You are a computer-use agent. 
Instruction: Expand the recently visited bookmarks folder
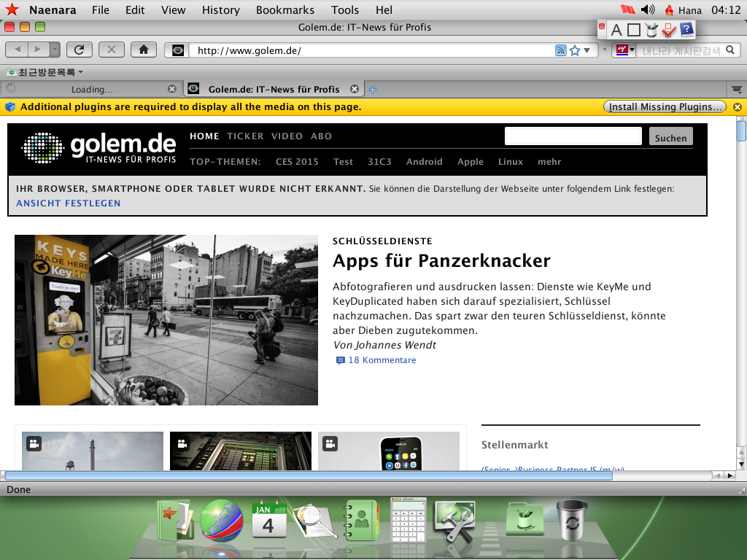tap(44, 72)
